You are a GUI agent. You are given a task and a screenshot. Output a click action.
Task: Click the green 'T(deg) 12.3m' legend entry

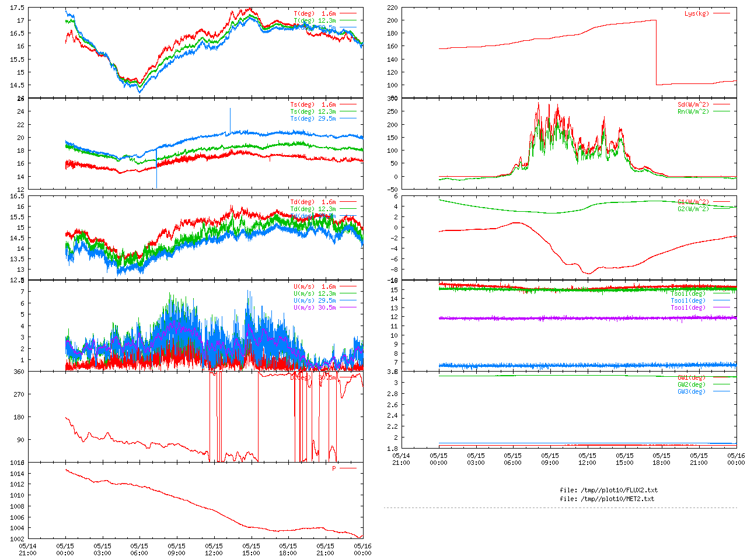pyautogui.click(x=315, y=20)
